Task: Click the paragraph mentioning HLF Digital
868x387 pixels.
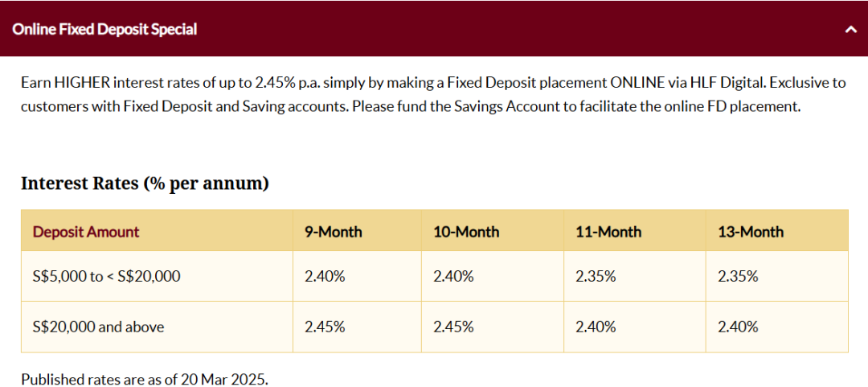Action: pos(433,94)
